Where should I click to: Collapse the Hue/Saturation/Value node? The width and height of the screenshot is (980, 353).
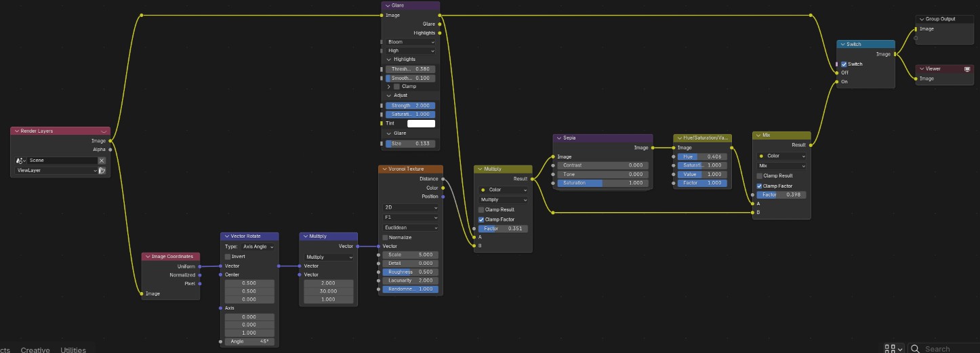click(679, 138)
